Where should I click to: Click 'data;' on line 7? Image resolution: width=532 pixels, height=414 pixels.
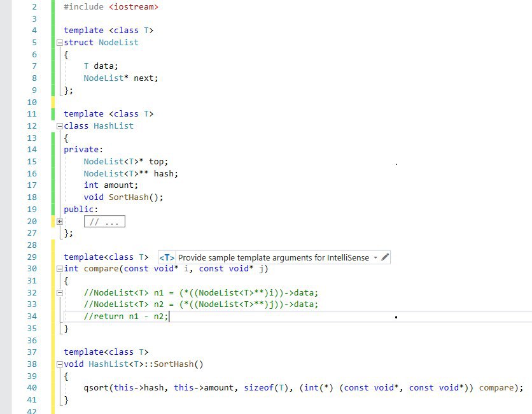point(106,66)
